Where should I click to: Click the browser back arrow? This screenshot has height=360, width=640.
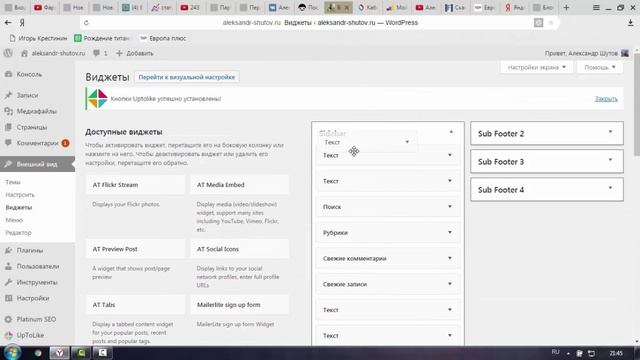pos(8,23)
